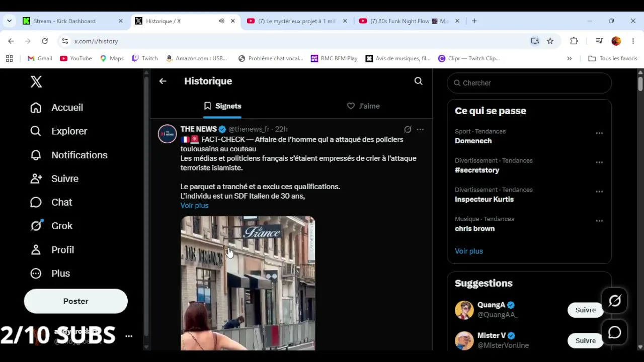This screenshot has width=644, height=362.
Task: Click the address bar URL
Action: pos(96,41)
